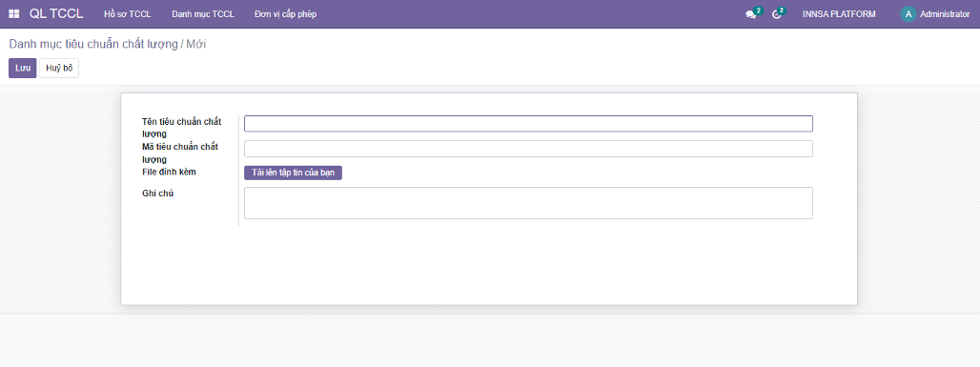Image resolution: width=980 pixels, height=367 pixels.
Task: Click Tải lên tập tin của bạn
Action: (293, 173)
